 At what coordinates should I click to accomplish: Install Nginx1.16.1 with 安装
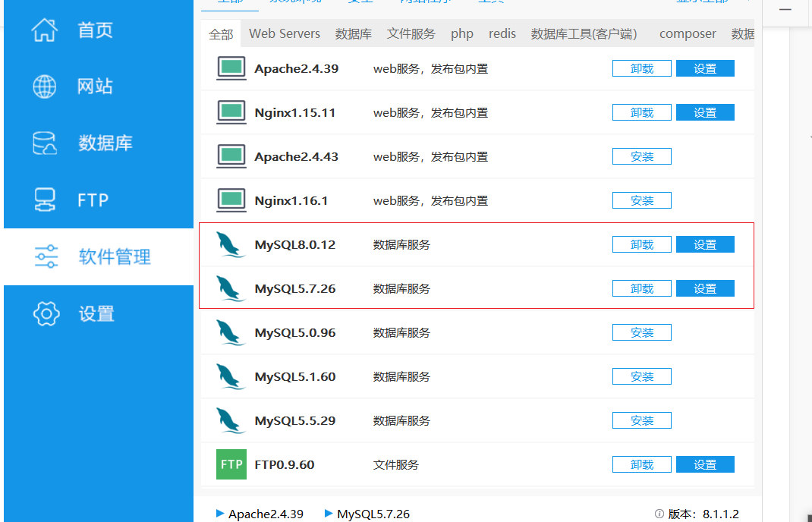(x=641, y=200)
